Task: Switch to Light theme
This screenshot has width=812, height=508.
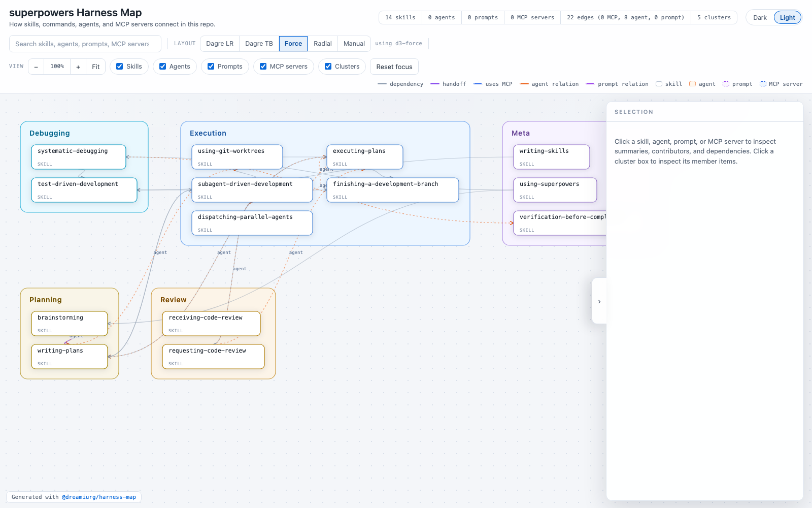Action: [787, 17]
